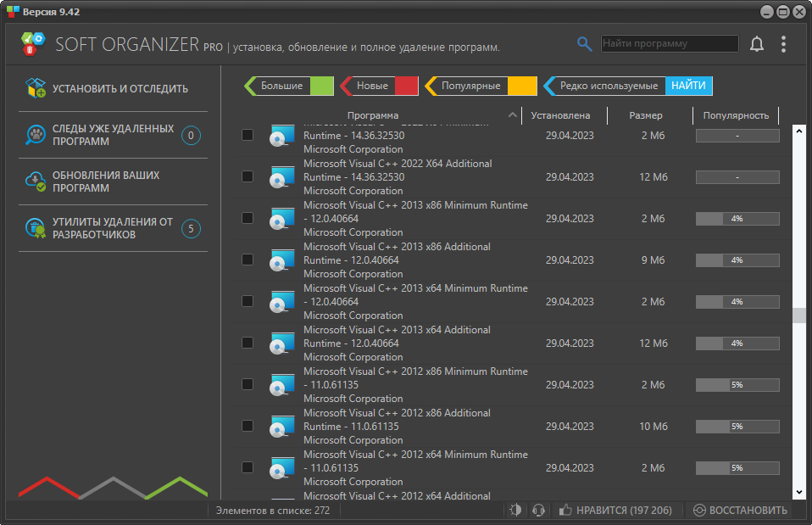Click the magnifier search icon
This screenshot has height=525, width=812.
[x=584, y=44]
